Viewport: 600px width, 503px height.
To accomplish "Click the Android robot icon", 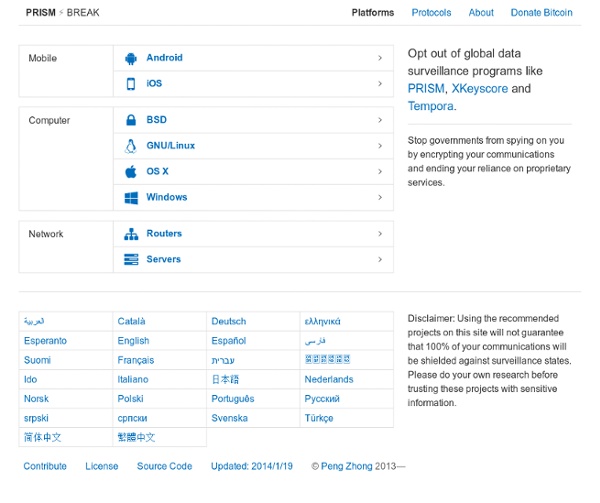I will pyautogui.click(x=131, y=58).
